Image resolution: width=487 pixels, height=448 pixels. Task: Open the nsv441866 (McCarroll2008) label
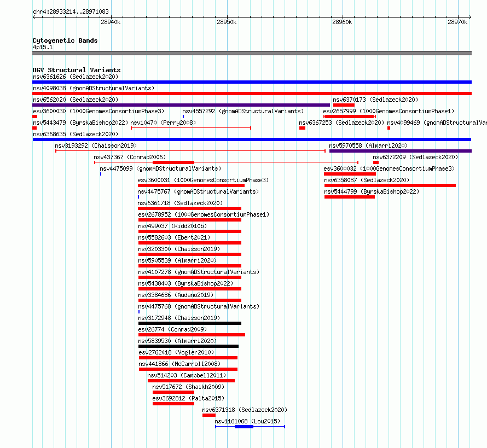click(180, 364)
